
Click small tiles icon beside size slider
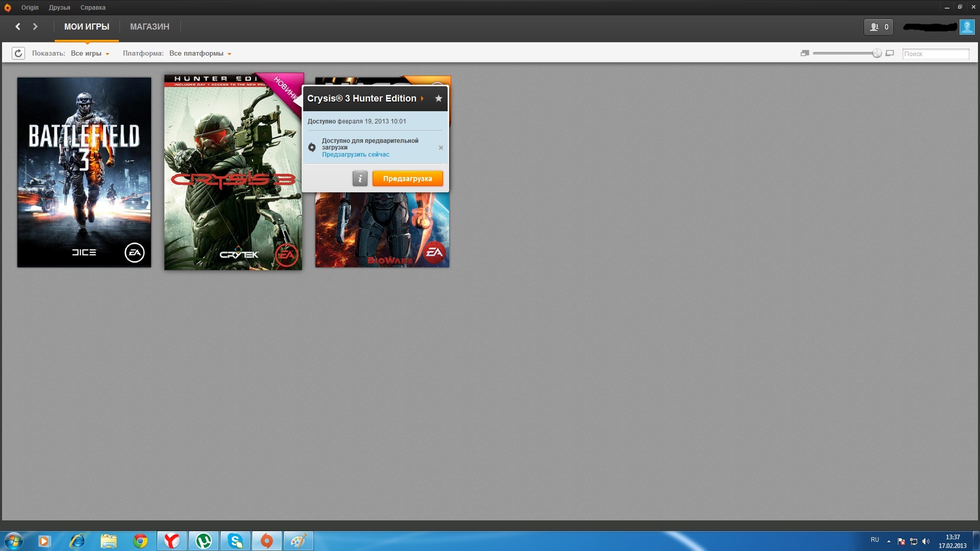(x=805, y=53)
